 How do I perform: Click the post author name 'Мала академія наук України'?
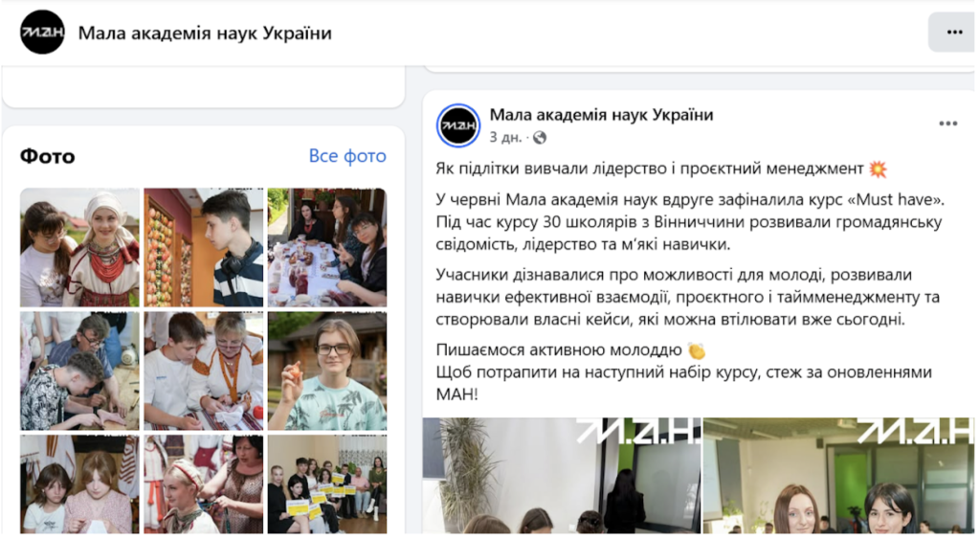pyautogui.click(x=601, y=115)
